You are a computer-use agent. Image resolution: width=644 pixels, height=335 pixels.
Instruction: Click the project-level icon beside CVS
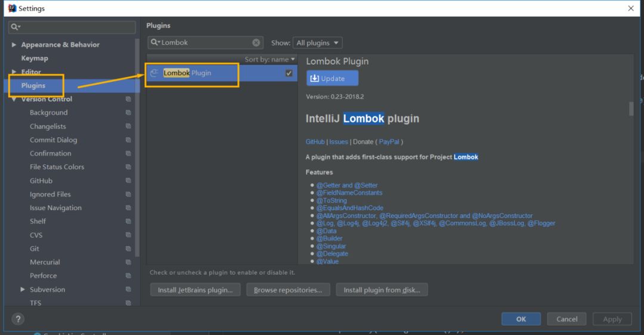[128, 235]
